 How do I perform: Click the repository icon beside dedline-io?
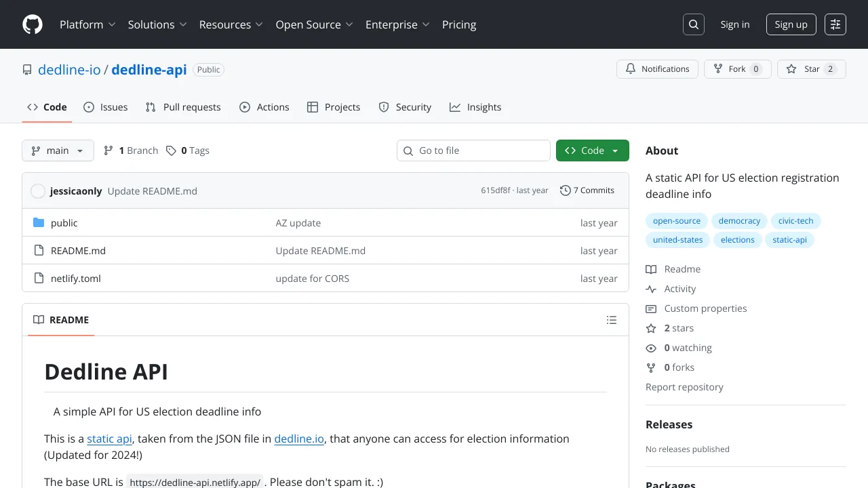[27, 70]
